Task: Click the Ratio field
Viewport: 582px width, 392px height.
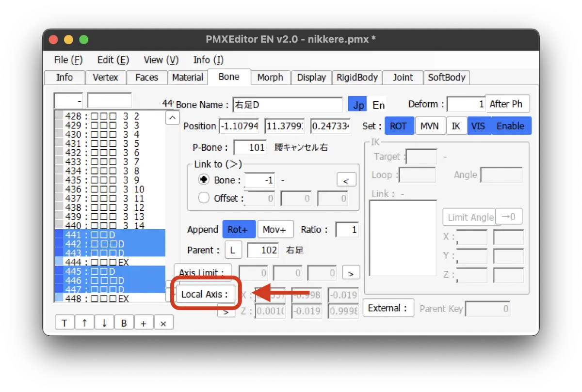Action: [x=347, y=230]
